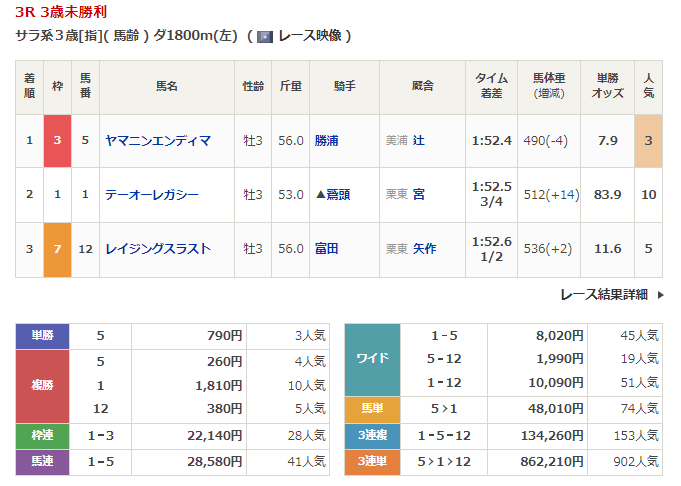Open horse ヤマニンエンディマ profile

click(158, 141)
